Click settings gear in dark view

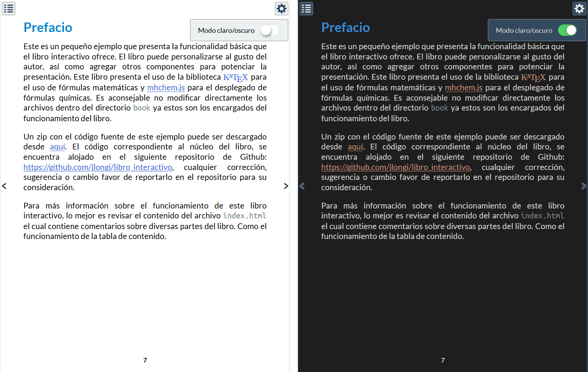click(x=579, y=8)
